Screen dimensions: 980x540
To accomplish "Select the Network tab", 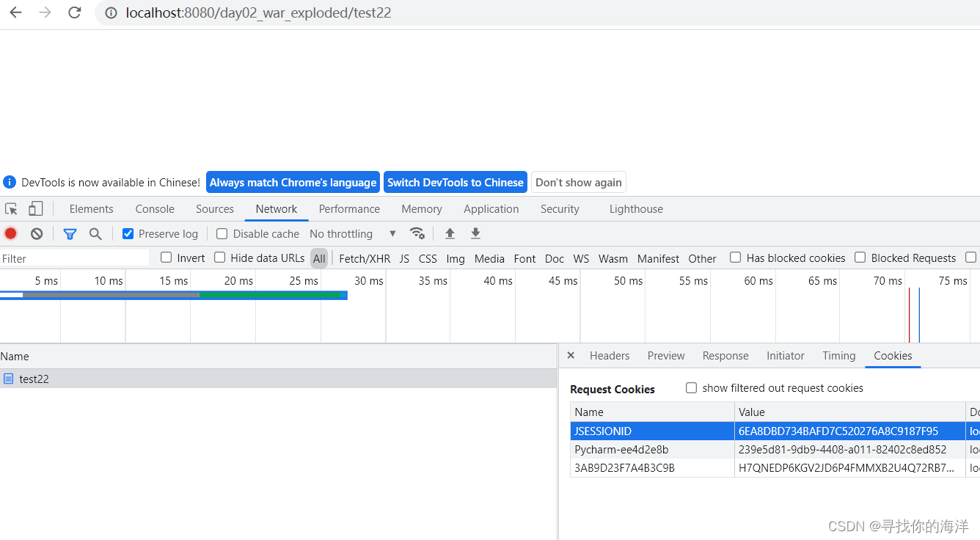I will pos(277,209).
